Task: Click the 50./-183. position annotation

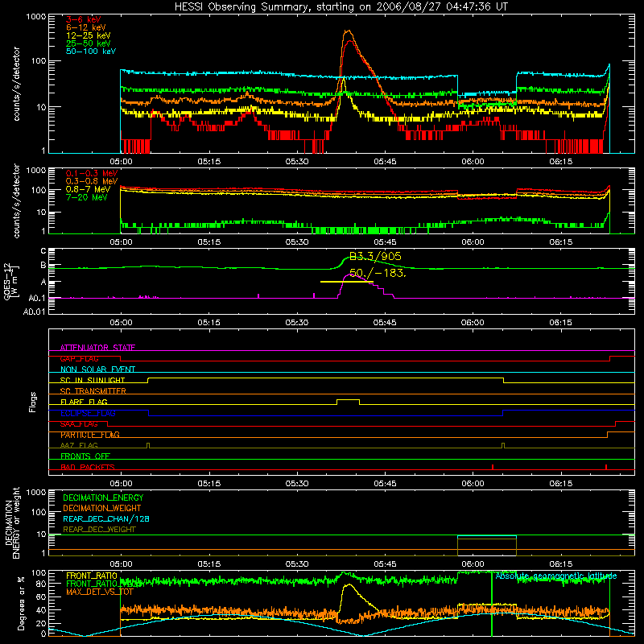Action: click(378, 273)
